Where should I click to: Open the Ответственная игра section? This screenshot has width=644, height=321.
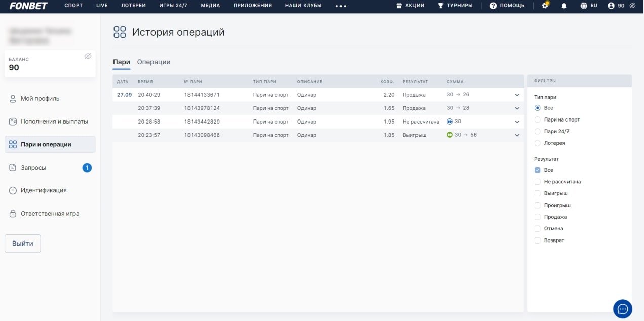50,214
